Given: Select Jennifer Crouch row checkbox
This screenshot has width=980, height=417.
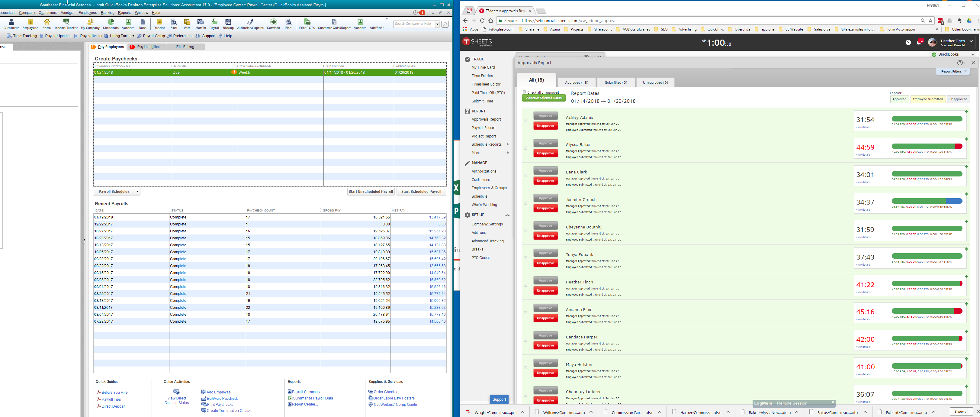Looking at the screenshot, I should coord(525,203).
